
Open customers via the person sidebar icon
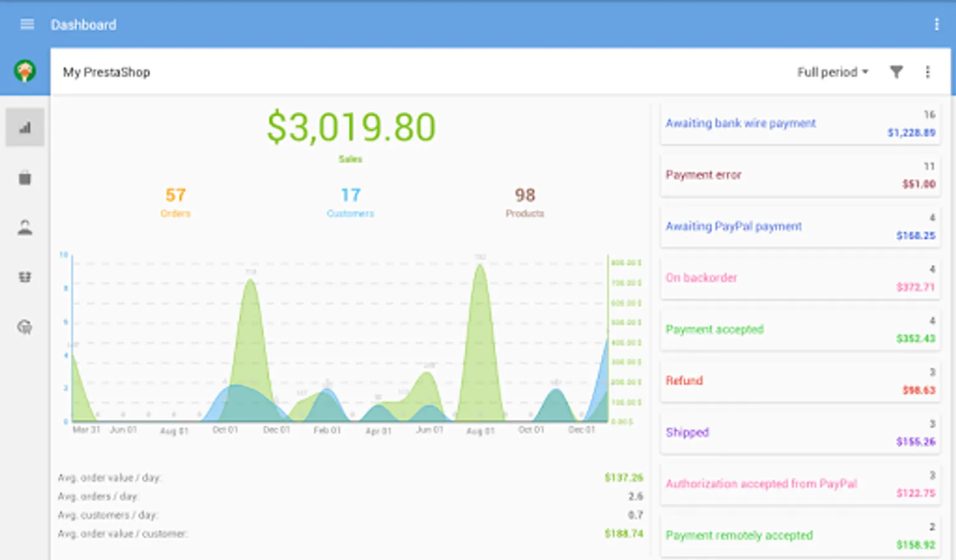[25, 227]
